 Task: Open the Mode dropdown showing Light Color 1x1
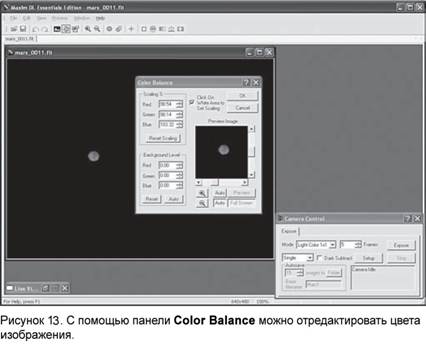(316, 245)
